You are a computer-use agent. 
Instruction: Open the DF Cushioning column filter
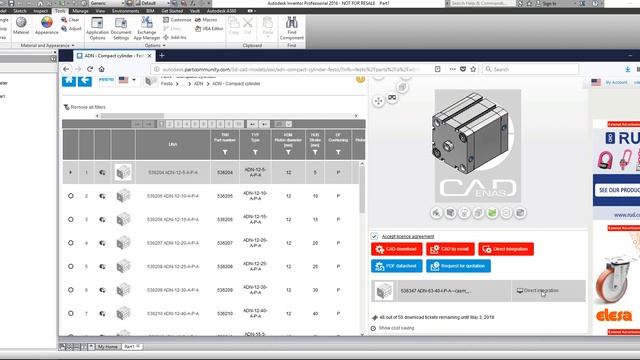point(338,152)
